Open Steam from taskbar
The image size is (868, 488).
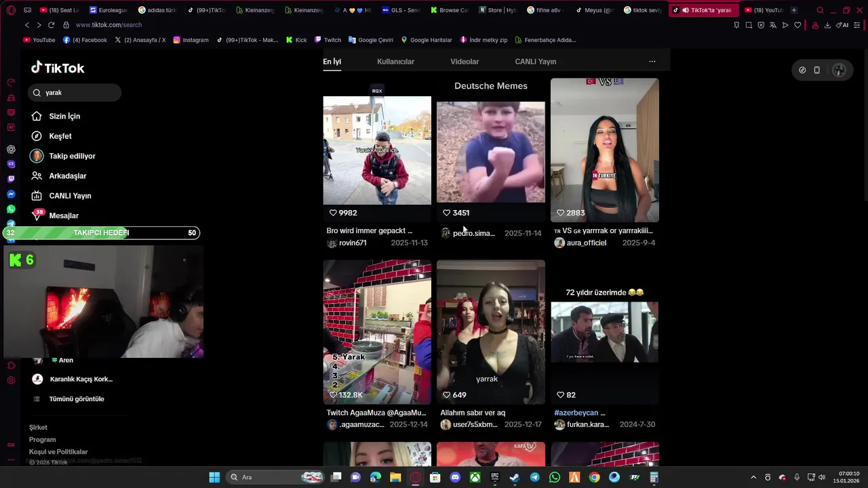click(x=515, y=477)
